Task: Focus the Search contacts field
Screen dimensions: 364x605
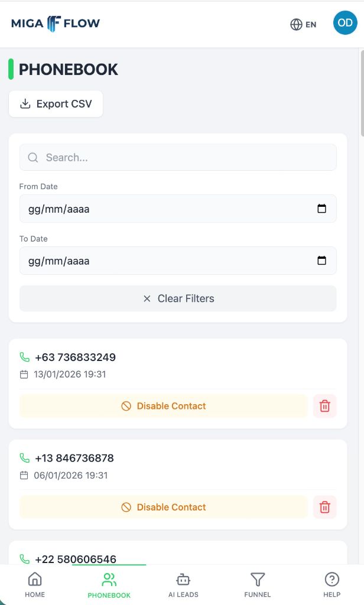Action: 178,158
